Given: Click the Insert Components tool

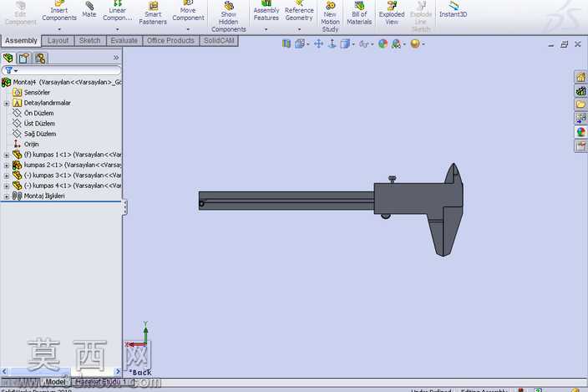Looking at the screenshot, I should tap(59, 11).
